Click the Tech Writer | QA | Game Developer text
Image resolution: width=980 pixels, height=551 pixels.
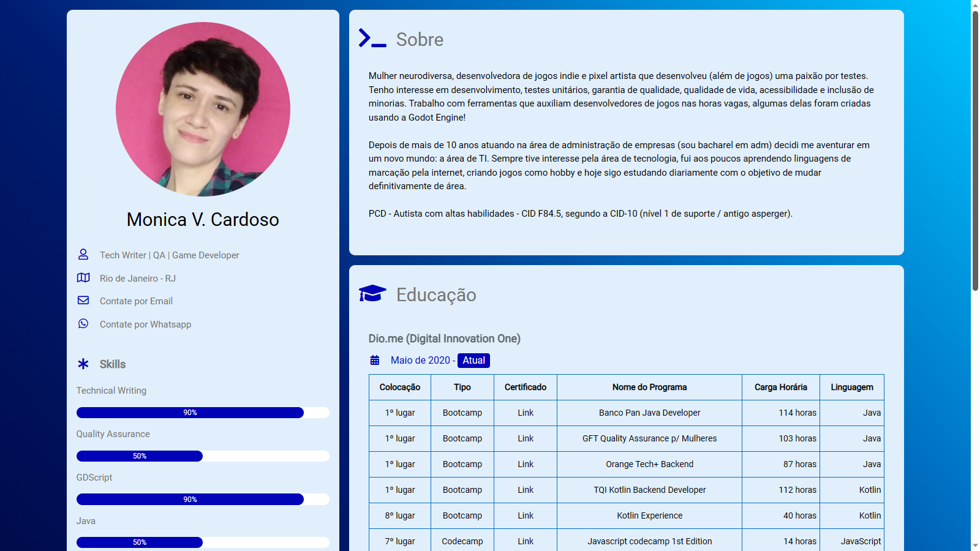point(169,255)
